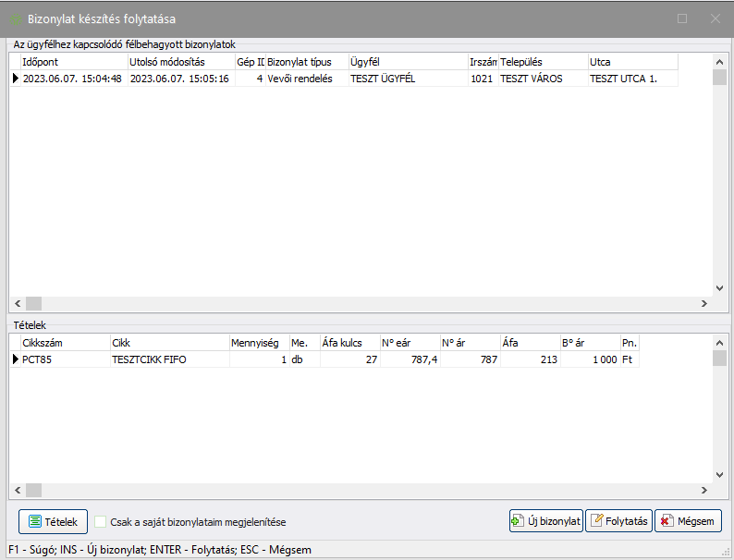Image resolution: width=734 pixels, height=560 pixels.
Task: Sort documents by Időpont column header
Action: 72,62
